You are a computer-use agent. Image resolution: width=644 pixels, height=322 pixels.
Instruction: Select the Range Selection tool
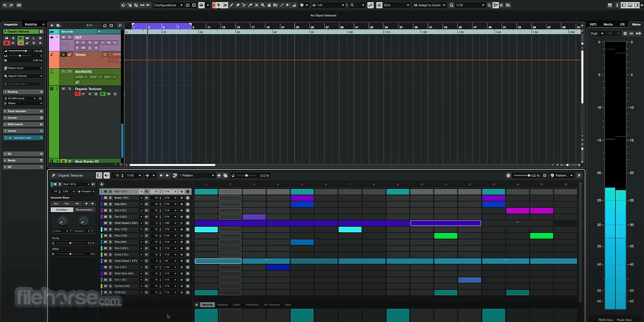[225, 5]
